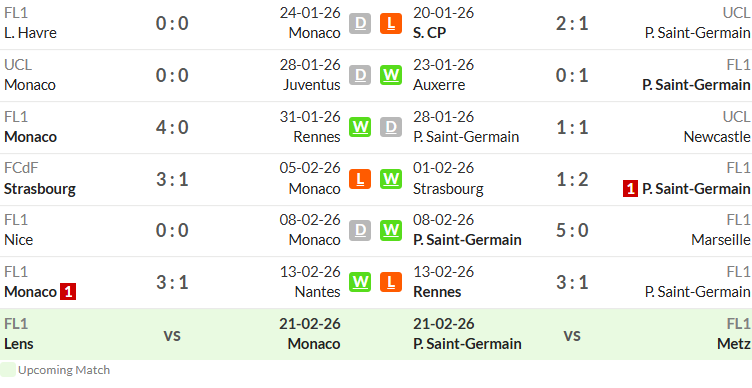Click the orange L badge for S. CP match

point(391,23)
